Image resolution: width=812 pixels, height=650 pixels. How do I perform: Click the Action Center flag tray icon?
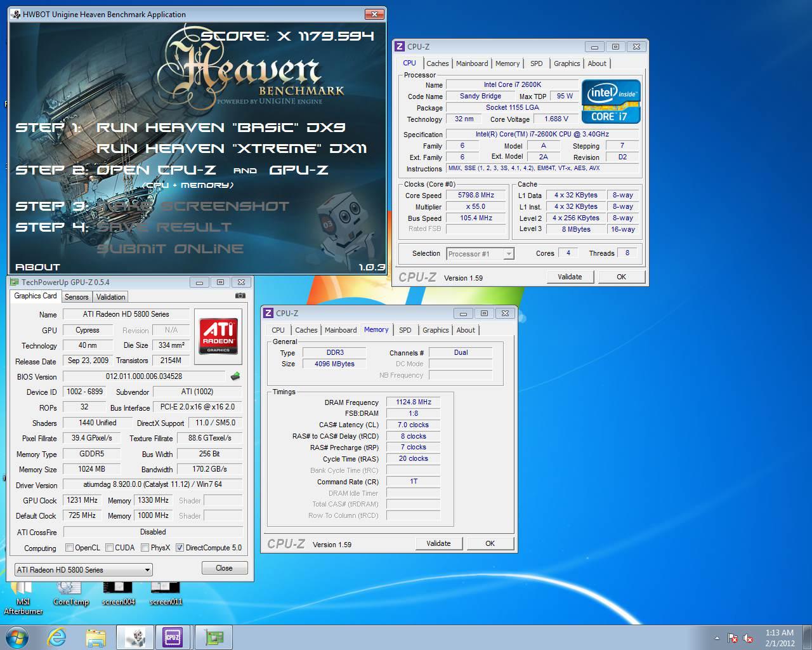pyautogui.click(x=733, y=638)
